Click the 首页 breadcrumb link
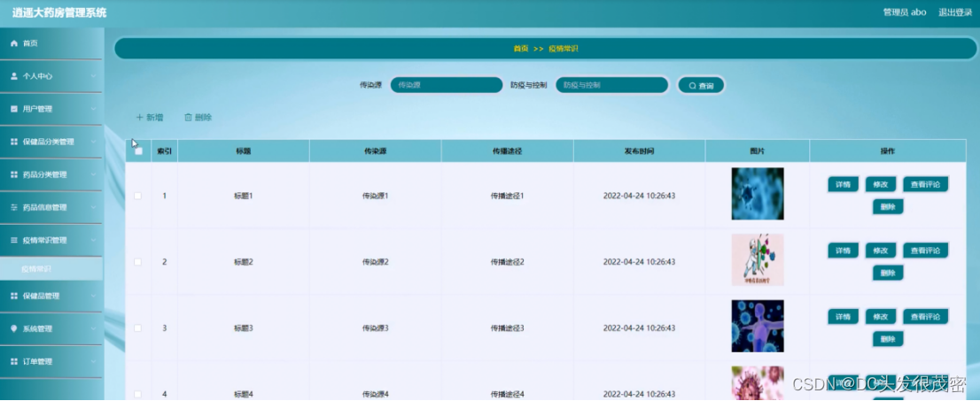980x401 pixels. coord(521,49)
